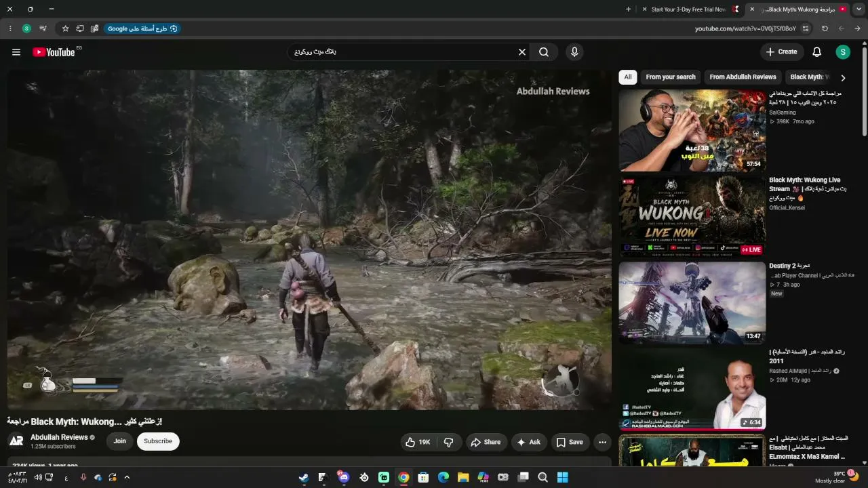Image resolution: width=868 pixels, height=488 pixels.
Task: Join the Abdullah Reviews channel membership
Action: tap(119, 441)
